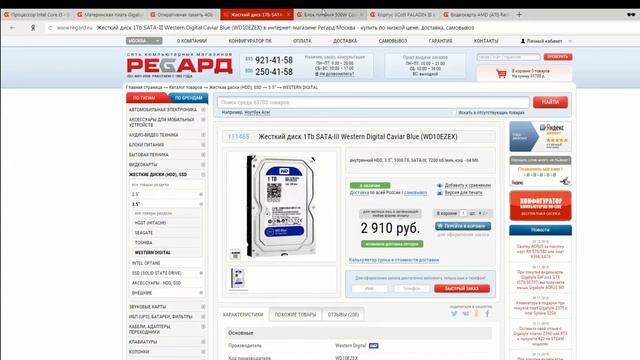Open Оплата menu item
Viewport: 640px width, 360px height.
[302, 41]
